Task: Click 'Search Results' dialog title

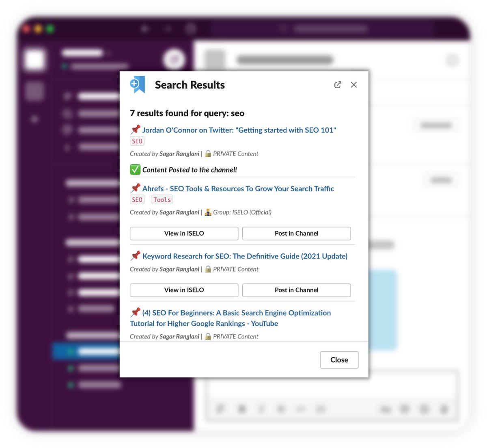Action: [x=190, y=84]
